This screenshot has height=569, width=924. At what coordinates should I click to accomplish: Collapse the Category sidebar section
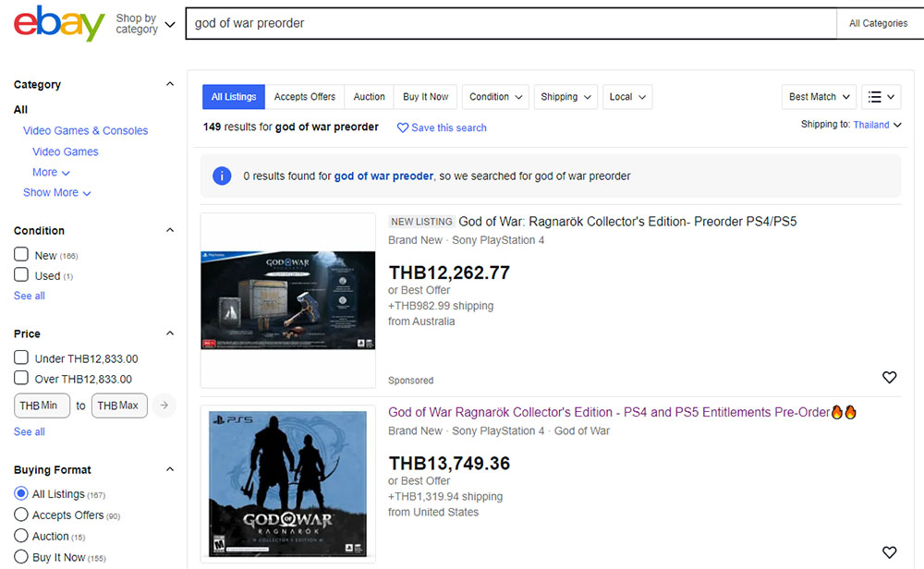click(170, 84)
